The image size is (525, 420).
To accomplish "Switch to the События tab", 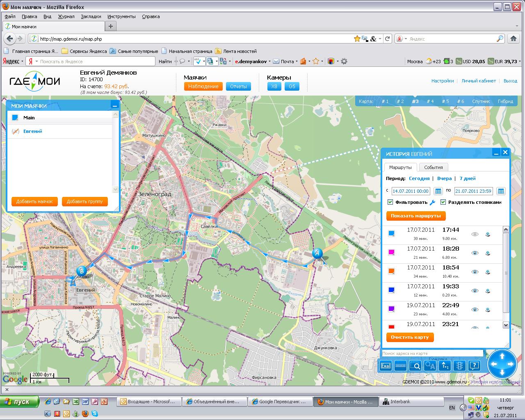I will coord(433,167).
